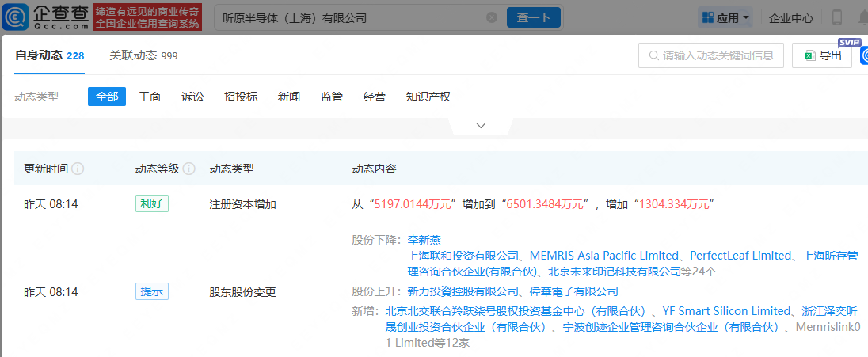Viewport: 868px width, 357px height.
Task: Open the 北京未来印记科技有限公司 link
Action: pos(615,272)
